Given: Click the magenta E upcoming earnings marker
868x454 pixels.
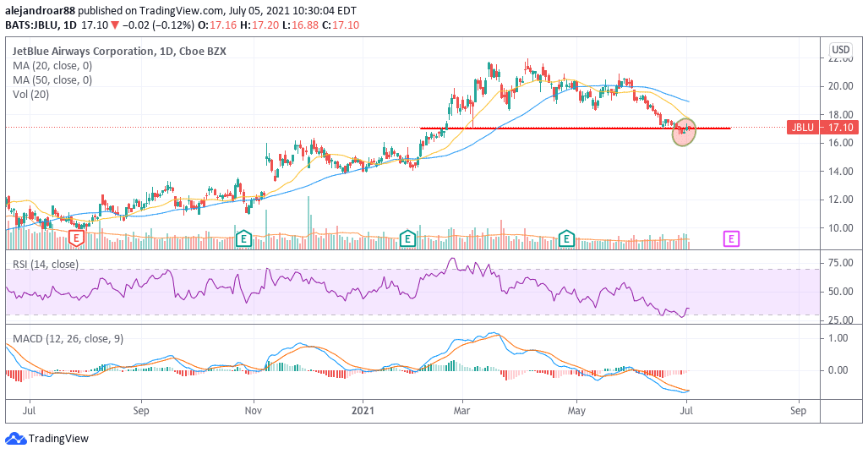Looking at the screenshot, I should pyautogui.click(x=731, y=239).
